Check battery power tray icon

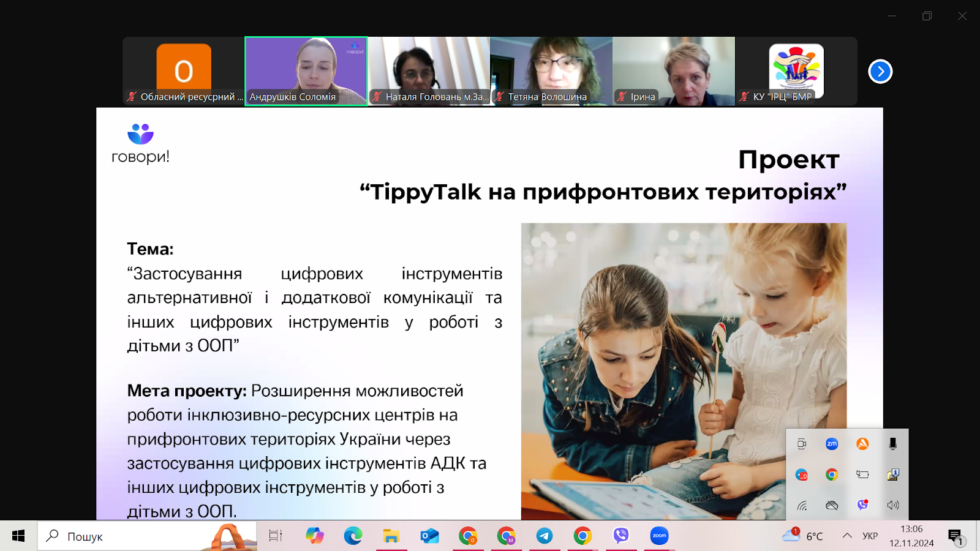coord(862,474)
